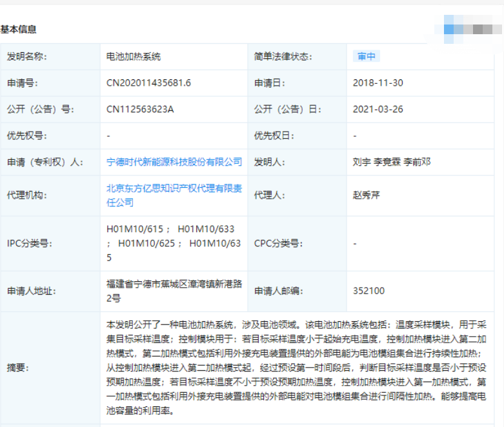Open agency link 北京东方亿思知识产权代理有限责任公司
504x427 pixels.
[x=174, y=195]
